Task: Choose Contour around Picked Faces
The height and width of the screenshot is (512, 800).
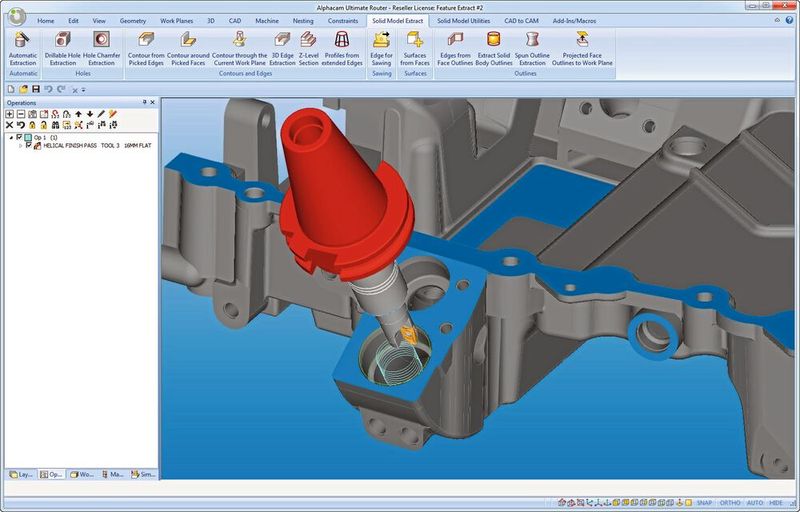Action: click(188, 49)
